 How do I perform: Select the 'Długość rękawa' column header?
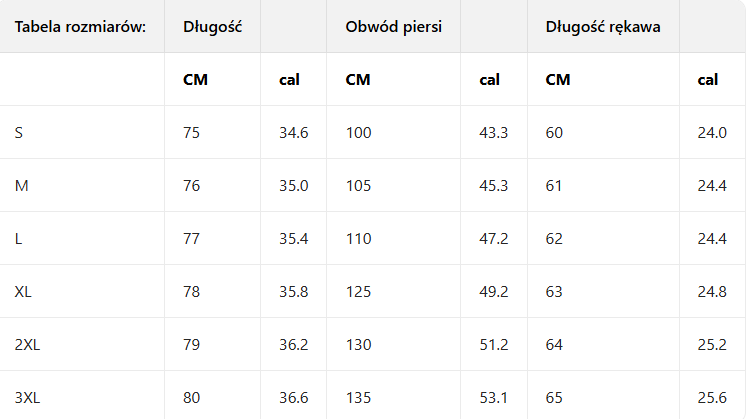[x=603, y=26]
